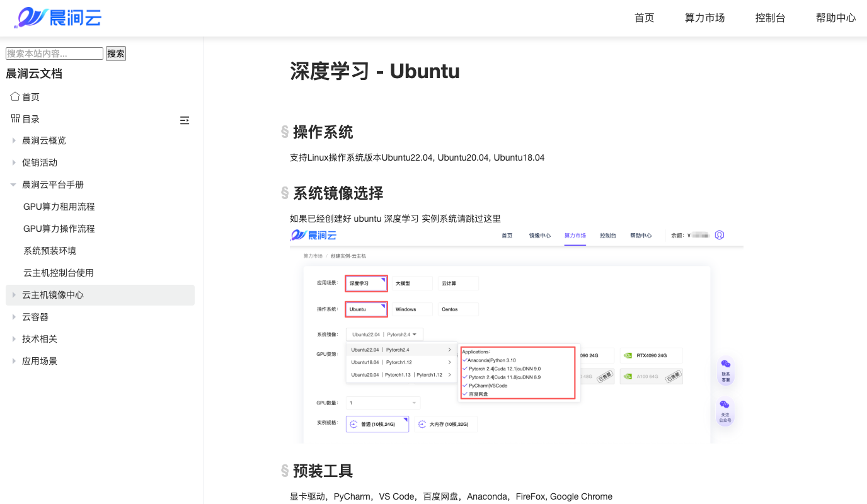This screenshot has height=504, width=867.
Task: Open 算力市场 in the top navigation
Action: pos(704,18)
